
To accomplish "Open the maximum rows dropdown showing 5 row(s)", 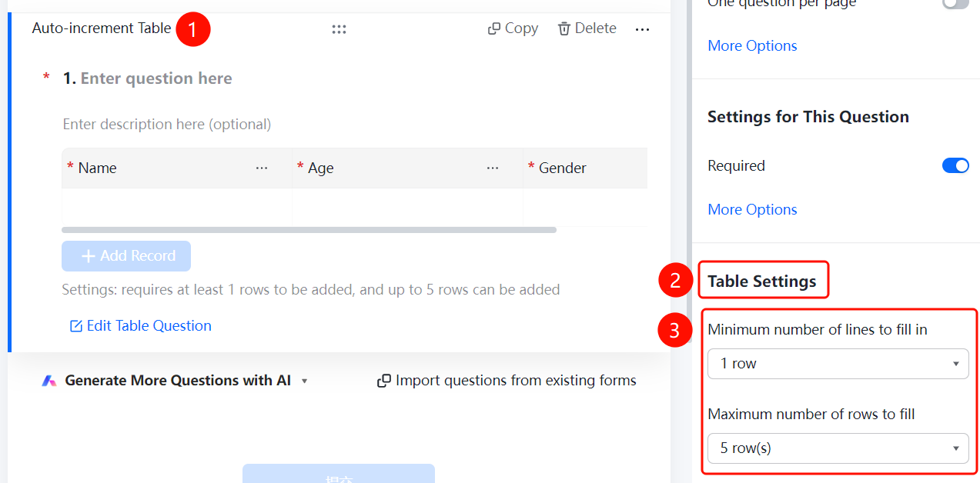I will click(x=838, y=448).
